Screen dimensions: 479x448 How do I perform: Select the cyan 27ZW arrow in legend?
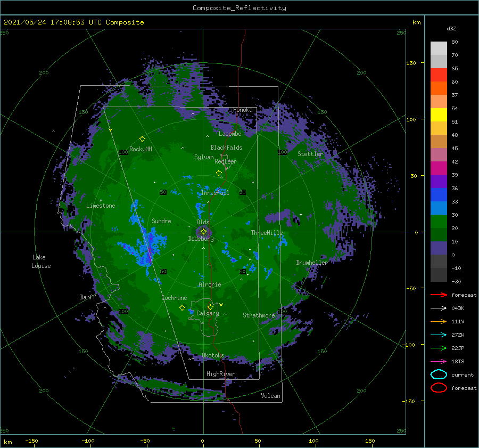439,335
